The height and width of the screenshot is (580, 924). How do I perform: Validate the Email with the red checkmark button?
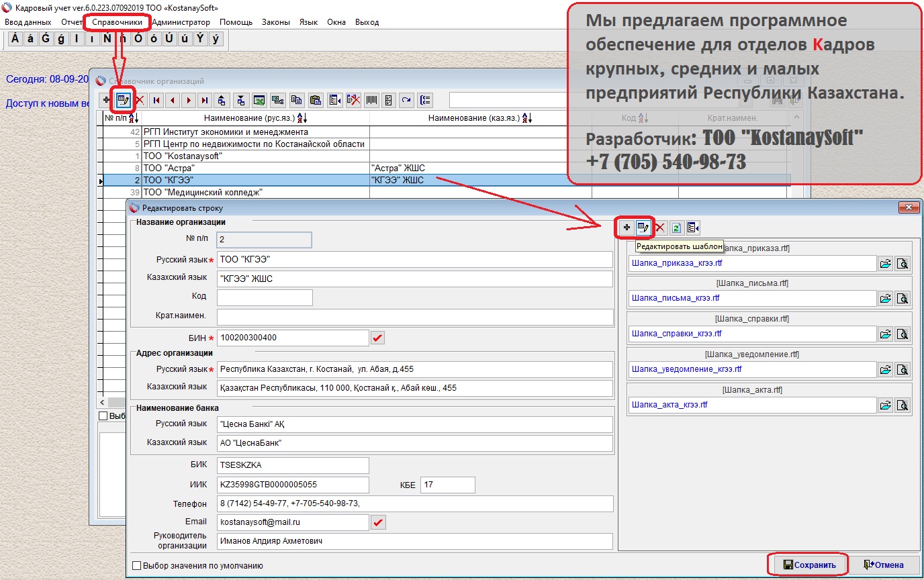(378, 522)
